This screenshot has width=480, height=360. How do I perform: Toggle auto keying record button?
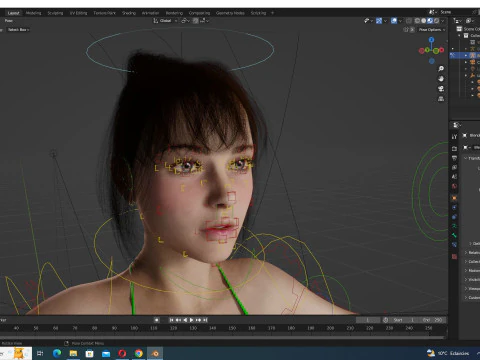pos(156,320)
